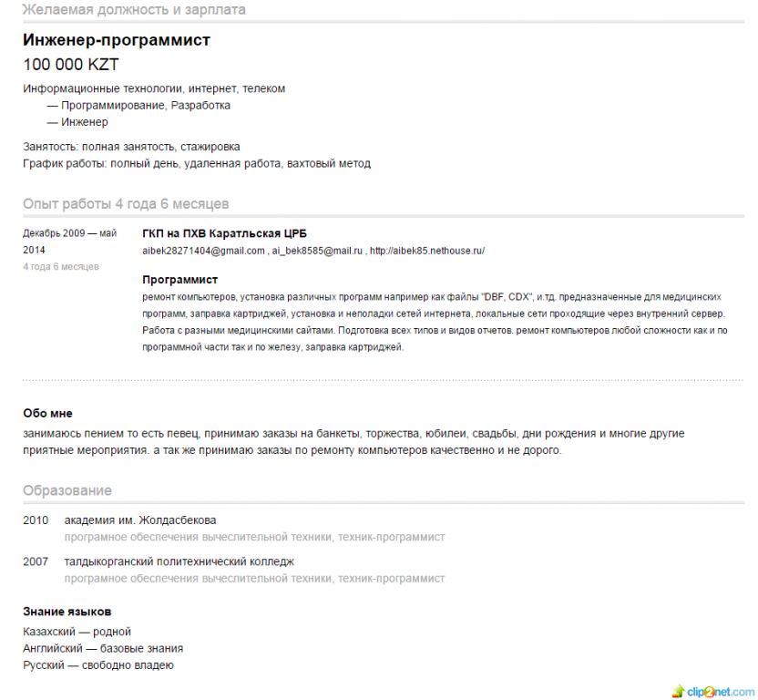758x700 pixels.
Task: Click the талдыкорганский политехнический колледж entry
Action: (179, 561)
